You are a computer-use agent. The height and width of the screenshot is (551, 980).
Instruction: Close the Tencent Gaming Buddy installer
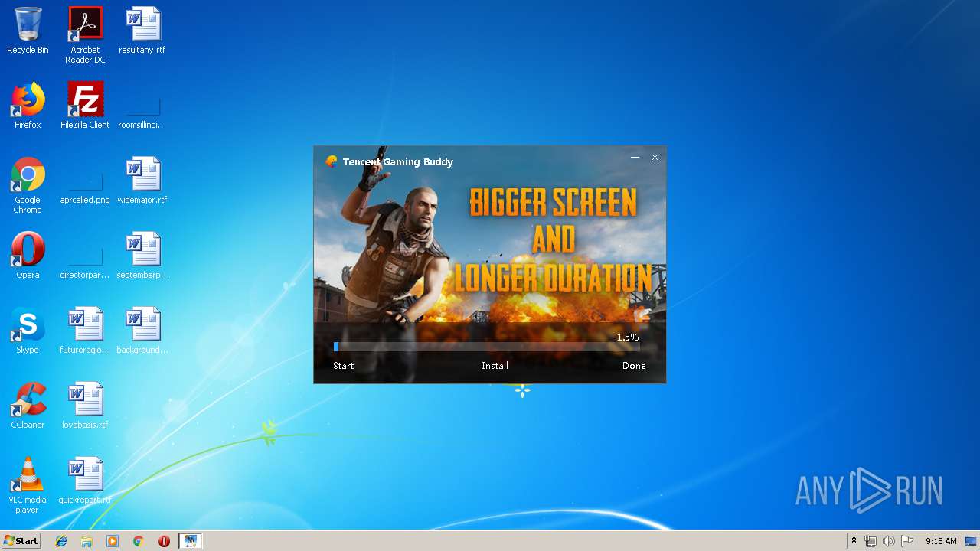click(x=655, y=157)
